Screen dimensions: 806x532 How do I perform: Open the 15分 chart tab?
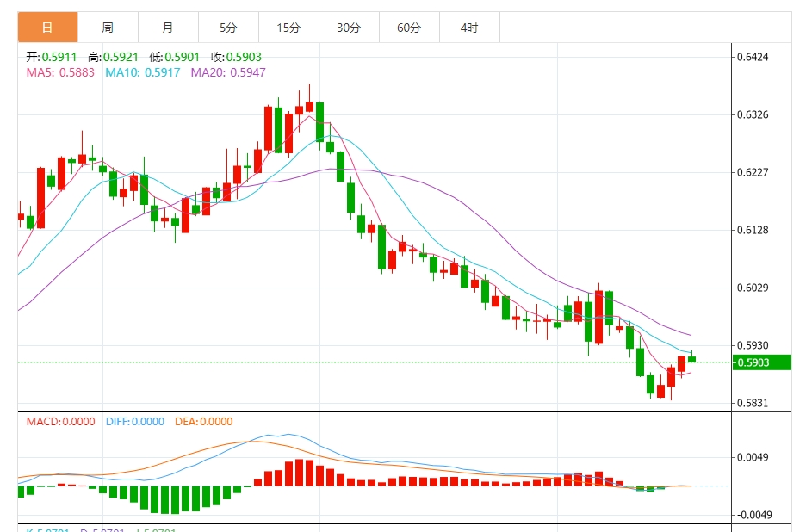288,28
